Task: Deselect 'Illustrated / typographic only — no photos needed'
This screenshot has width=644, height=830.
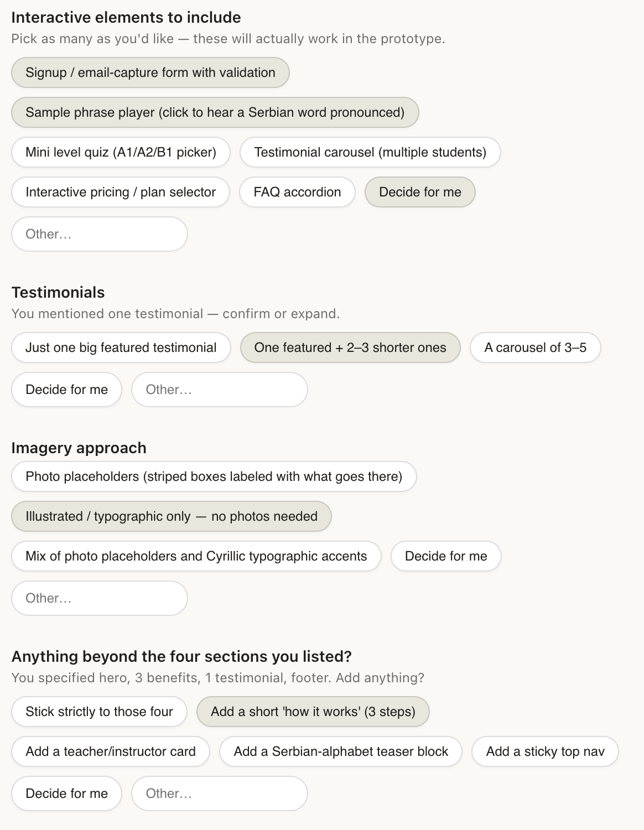Action: [x=170, y=516]
